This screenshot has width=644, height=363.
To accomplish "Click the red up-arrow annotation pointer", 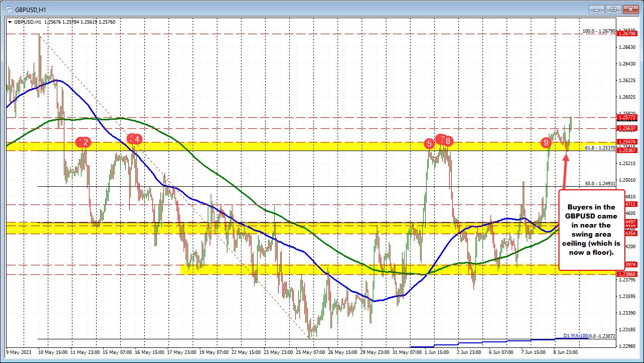I will [x=567, y=171].
